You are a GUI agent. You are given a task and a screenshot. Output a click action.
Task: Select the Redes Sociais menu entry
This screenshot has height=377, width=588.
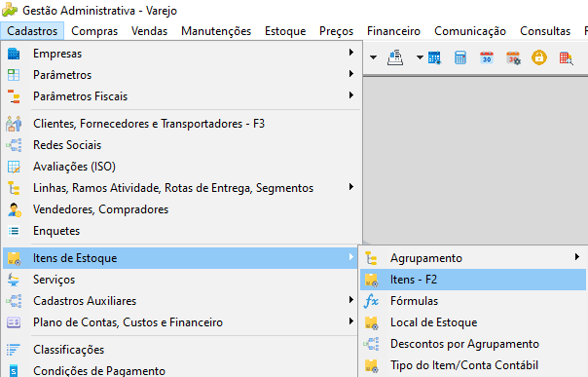pos(181,145)
